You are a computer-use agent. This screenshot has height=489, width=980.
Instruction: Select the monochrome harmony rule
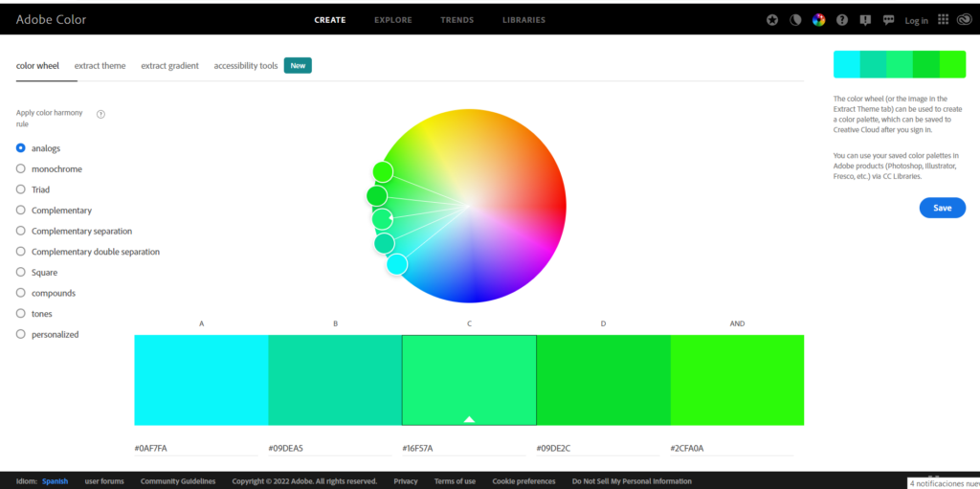click(21, 169)
